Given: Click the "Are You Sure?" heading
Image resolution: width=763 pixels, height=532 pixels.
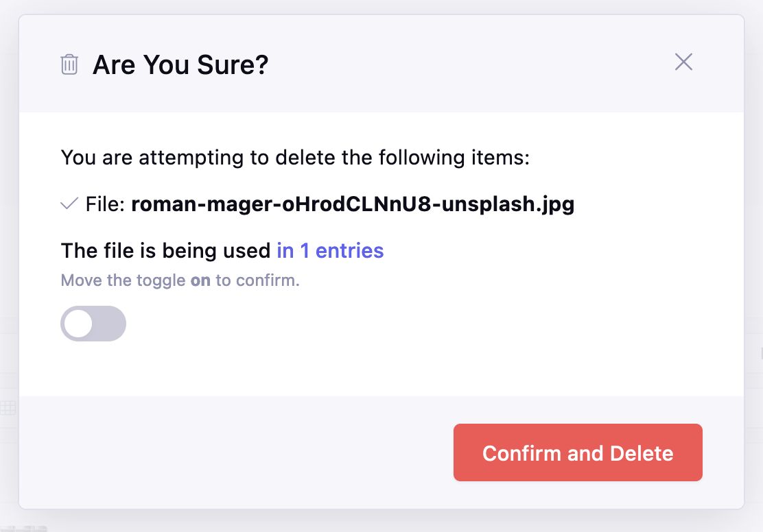Looking at the screenshot, I should click(x=180, y=64).
